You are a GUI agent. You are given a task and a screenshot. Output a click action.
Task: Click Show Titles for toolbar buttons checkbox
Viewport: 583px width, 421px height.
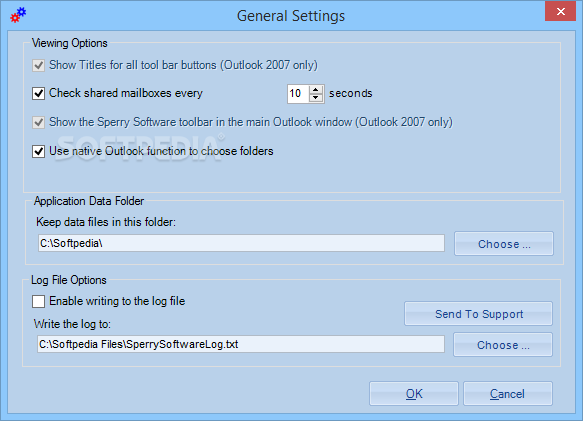tap(38, 65)
